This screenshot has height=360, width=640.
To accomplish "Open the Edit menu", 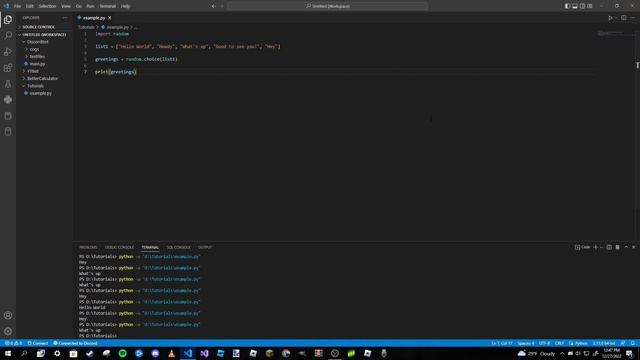I will (x=29, y=6).
